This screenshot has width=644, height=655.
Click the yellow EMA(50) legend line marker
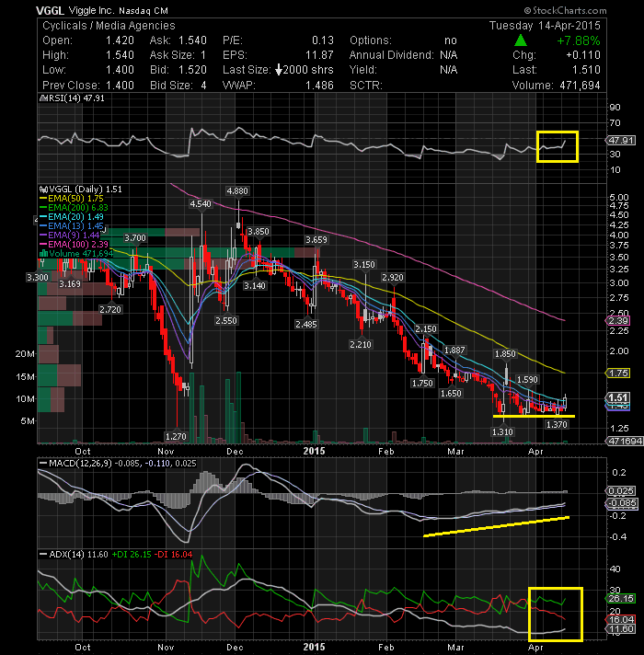pyautogui.click(x=43, y=199)
